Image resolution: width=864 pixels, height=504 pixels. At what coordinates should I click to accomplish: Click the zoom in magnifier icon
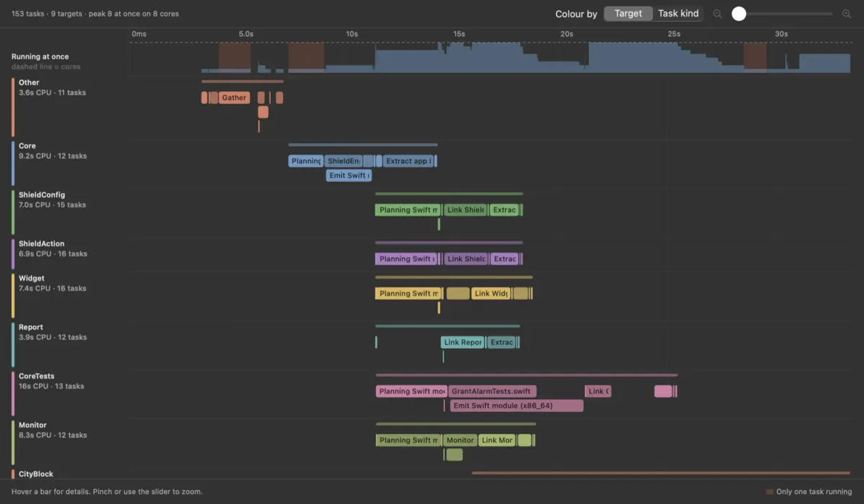pyautogui.click(x=847, y=14)
